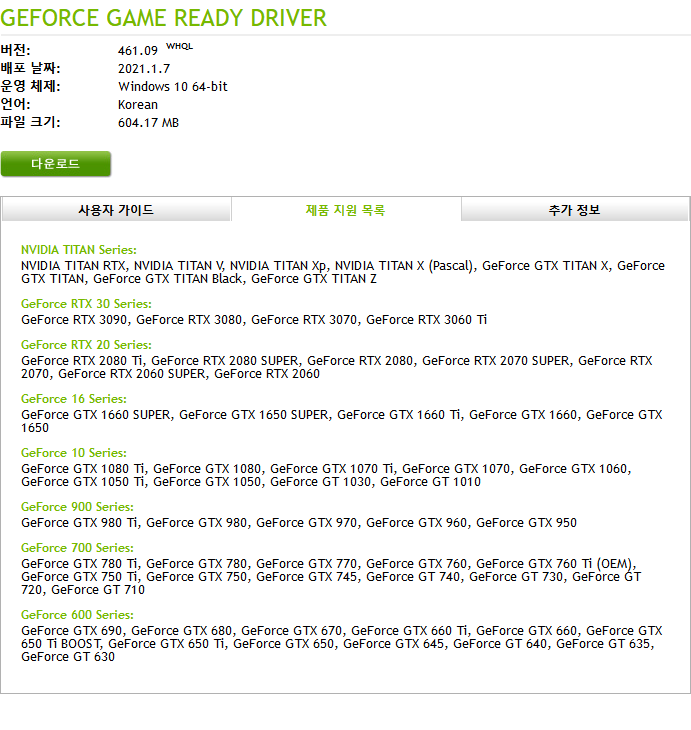
Task: Click GeForce GTX 645 entry
Action: pos(393,644)
